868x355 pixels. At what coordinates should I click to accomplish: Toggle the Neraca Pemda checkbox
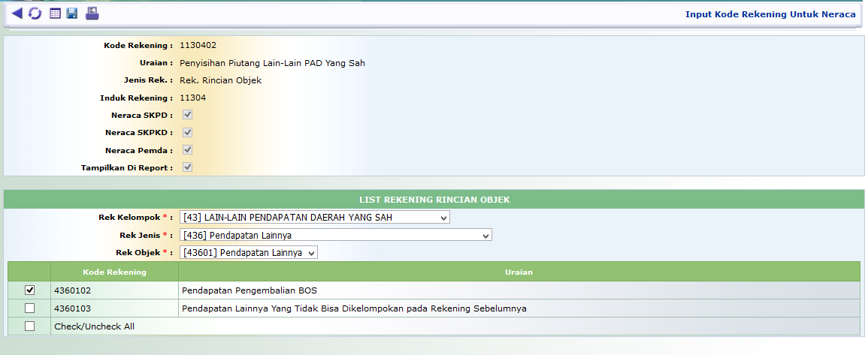tap(188, 149)
